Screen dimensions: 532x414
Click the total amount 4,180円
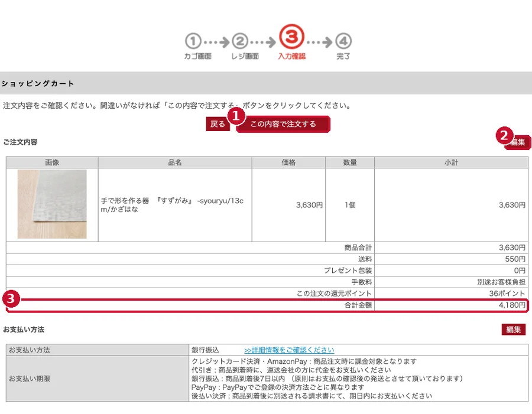[x=512, y=305]
